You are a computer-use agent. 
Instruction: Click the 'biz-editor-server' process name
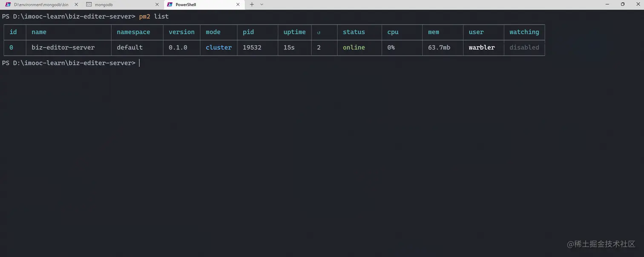click(x=63, y=47)
